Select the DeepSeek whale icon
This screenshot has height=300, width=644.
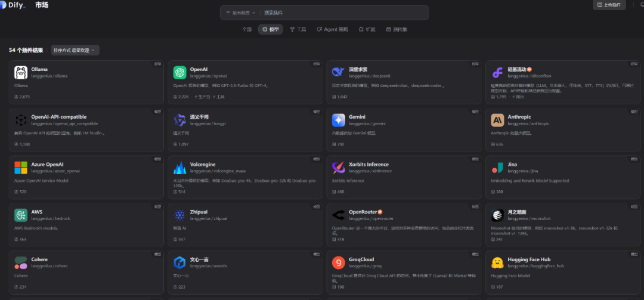coord(339,72)
